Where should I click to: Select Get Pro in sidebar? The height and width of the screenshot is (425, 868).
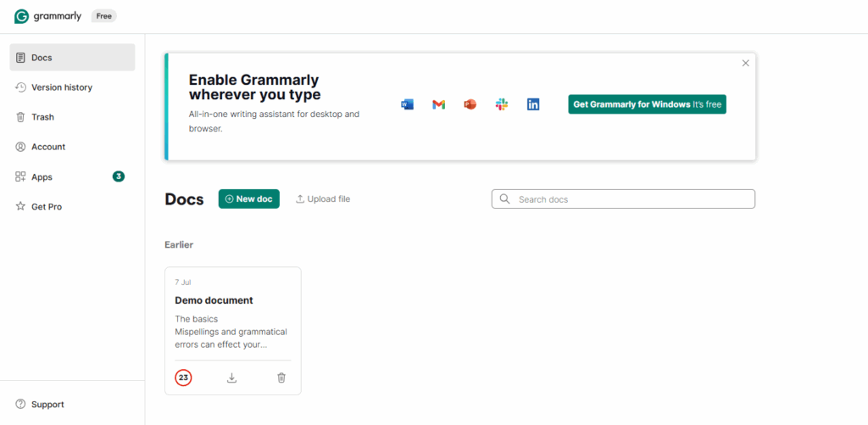coord(47,207)
